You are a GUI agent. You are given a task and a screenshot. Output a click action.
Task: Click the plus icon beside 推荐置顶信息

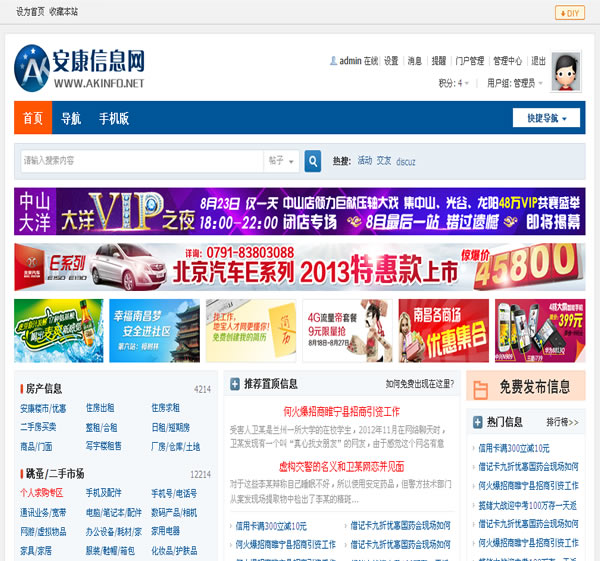(x=235, y=384)
